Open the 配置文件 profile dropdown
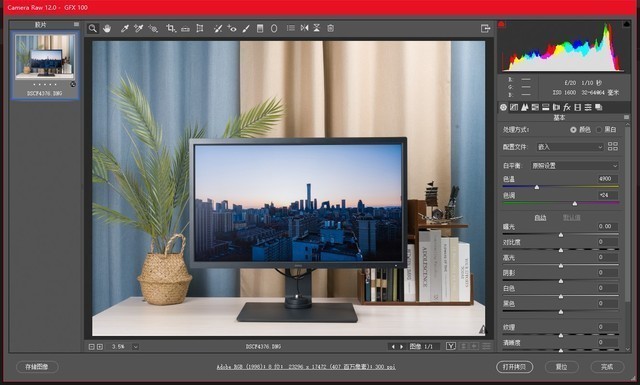This screenshot has height=385, width=640. click(x=570, y=147)
